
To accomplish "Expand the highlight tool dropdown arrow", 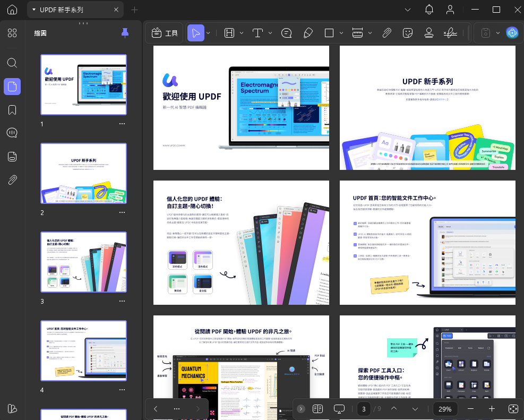I will [241, 33].
